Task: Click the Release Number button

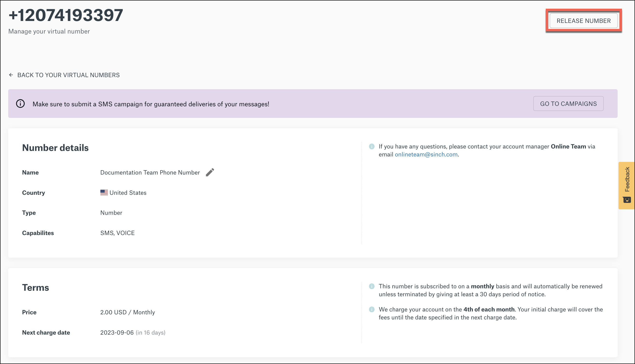Action: (x=583, y=21)
